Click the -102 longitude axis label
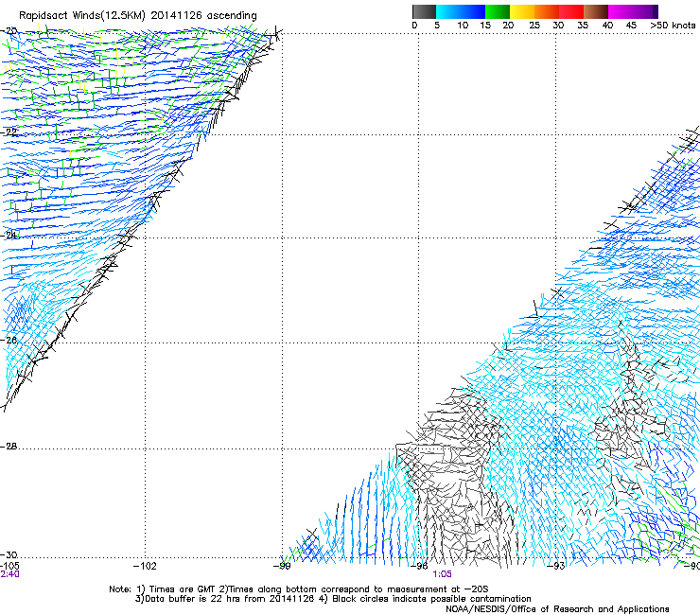The width and height of the screenshot is (700, 615). click(x=145, y=566)
